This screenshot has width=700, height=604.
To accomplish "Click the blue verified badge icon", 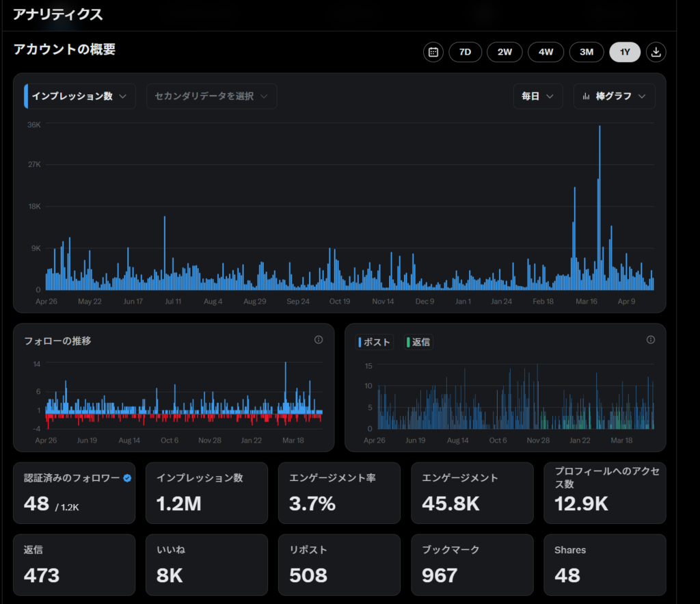I will click(127, 478).
